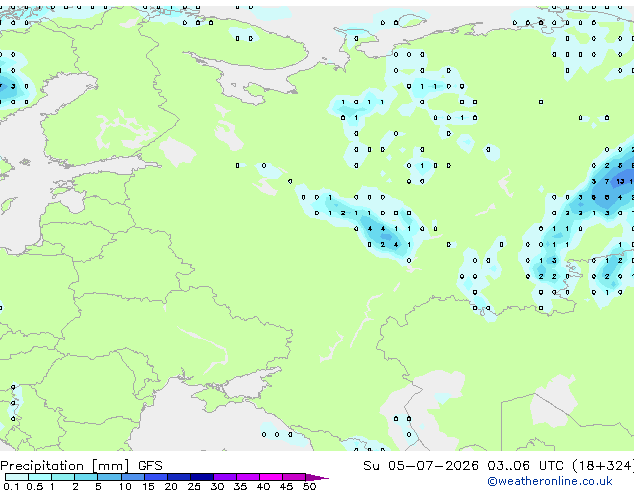The height and width of the screenshot is (490, 634).
Task: Click the 'Precipitation [mm] GFS' title text
Action: tap(81, 466)
